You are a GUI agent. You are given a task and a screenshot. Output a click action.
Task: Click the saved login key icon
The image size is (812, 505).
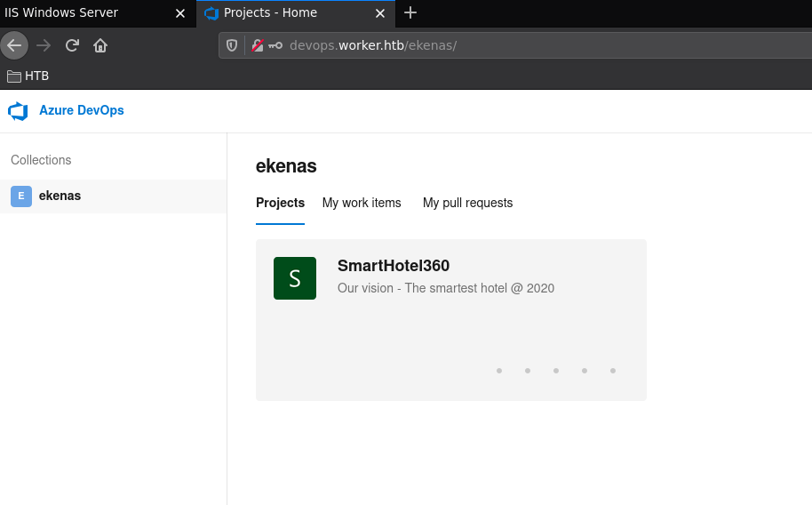tap(275, 45)
